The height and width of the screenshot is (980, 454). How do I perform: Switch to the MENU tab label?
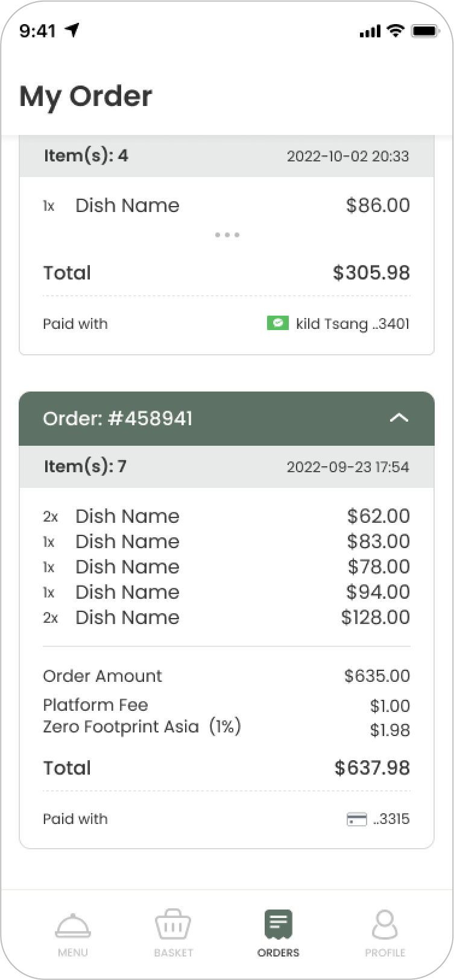tap(73, 953)
